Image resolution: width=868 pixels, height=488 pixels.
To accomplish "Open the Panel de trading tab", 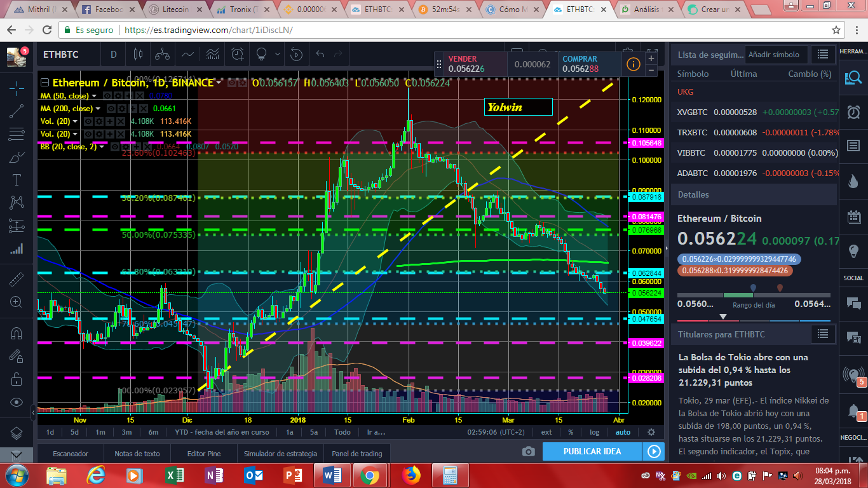I will [357, 454].
